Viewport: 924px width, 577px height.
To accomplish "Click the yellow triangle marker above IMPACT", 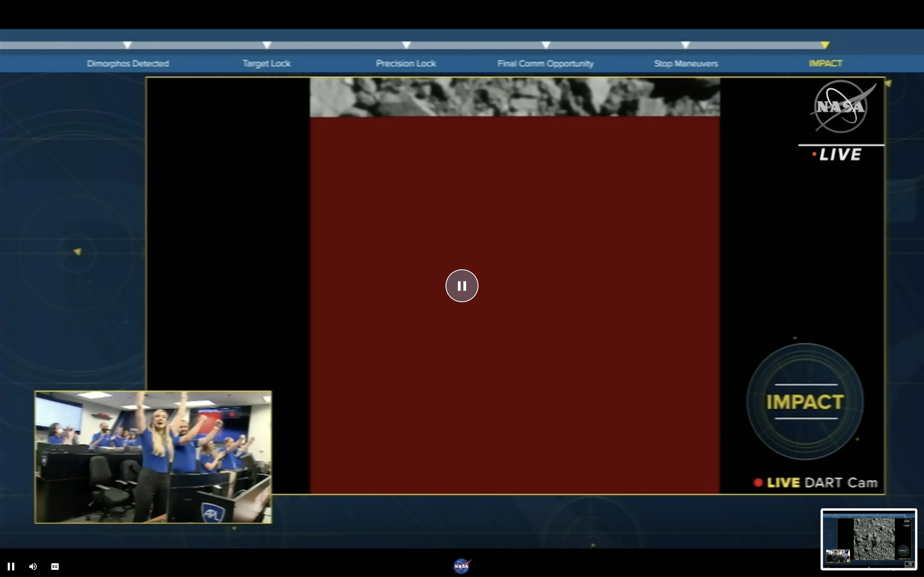I will pyautogui.click(x=825, y=45).
